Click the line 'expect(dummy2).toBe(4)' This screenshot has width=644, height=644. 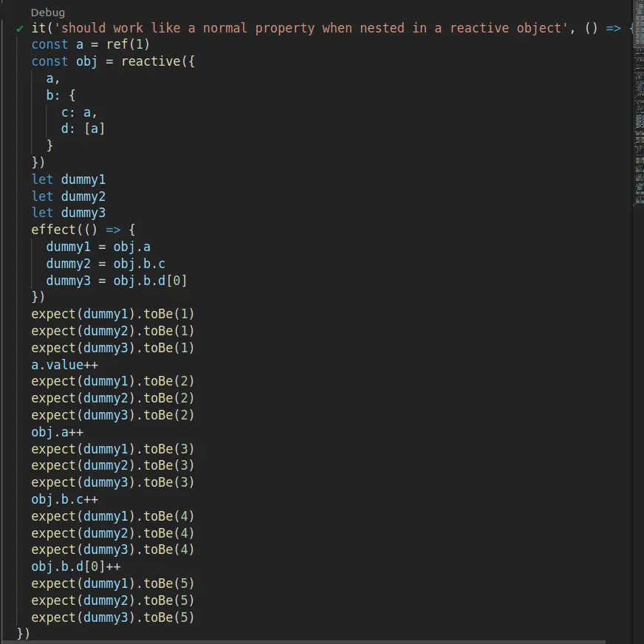pyautogui.click(x=112, y=533)
